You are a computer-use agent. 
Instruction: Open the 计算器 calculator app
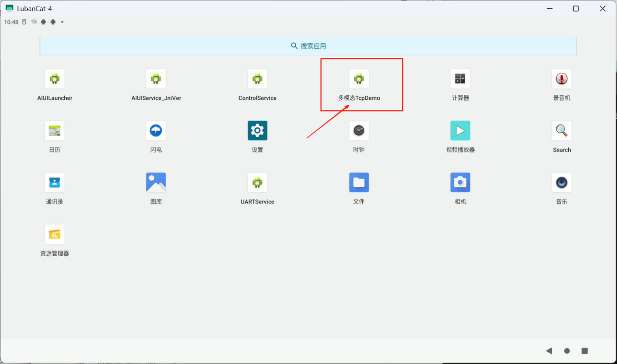point(460,79)
